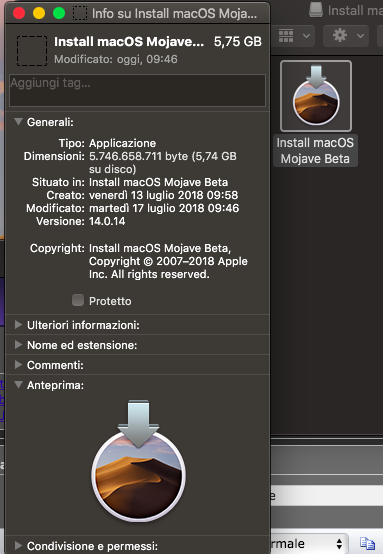
Task: Click the Tipo value Applicazione
Action: click(x=122, y=143)
